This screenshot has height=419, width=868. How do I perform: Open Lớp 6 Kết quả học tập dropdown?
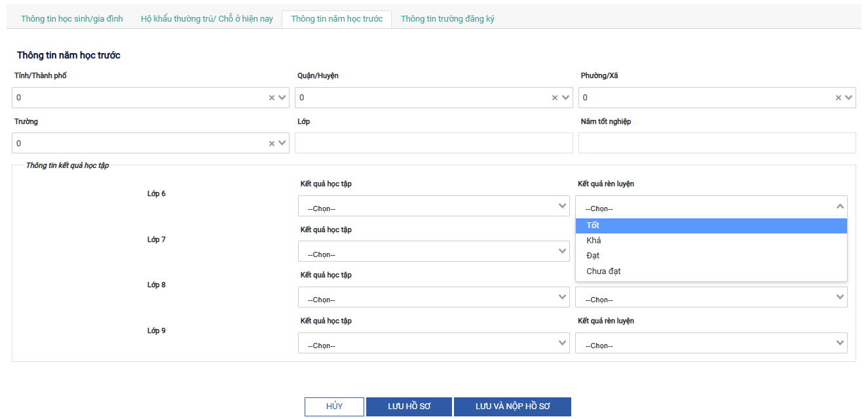434,207
